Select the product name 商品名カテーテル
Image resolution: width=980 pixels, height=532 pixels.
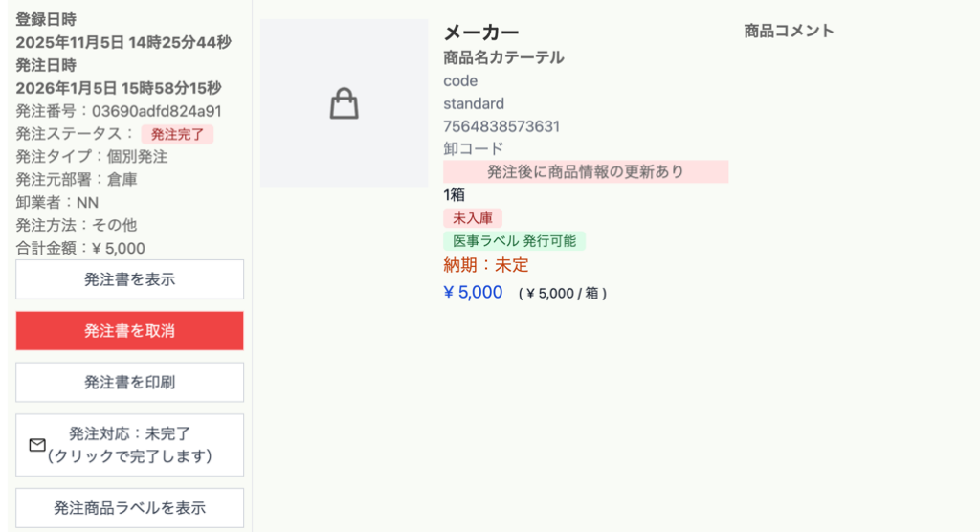click(503, 57)
